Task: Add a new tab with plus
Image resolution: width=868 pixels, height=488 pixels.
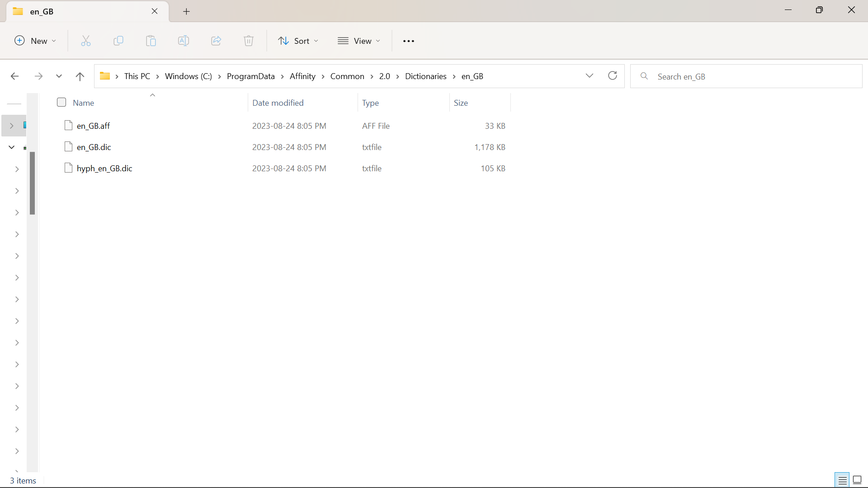Action: coord(186,11)
